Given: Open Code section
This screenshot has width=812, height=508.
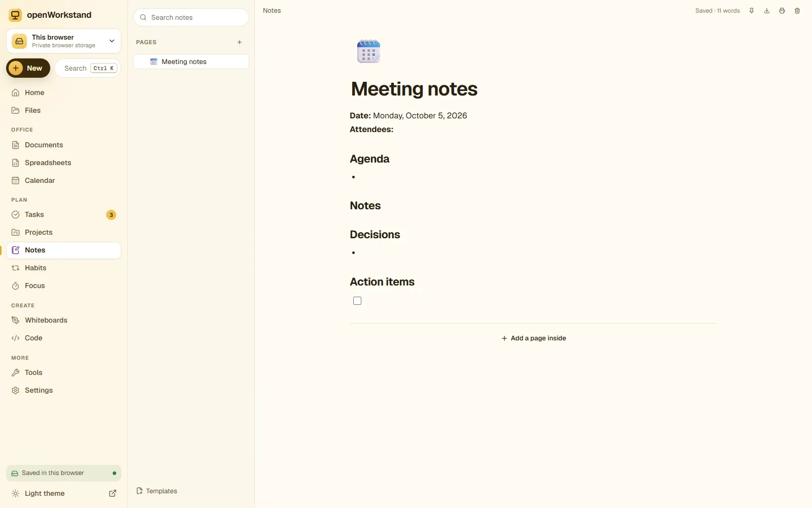Looking at the screenshot, I should pos(64,338).
